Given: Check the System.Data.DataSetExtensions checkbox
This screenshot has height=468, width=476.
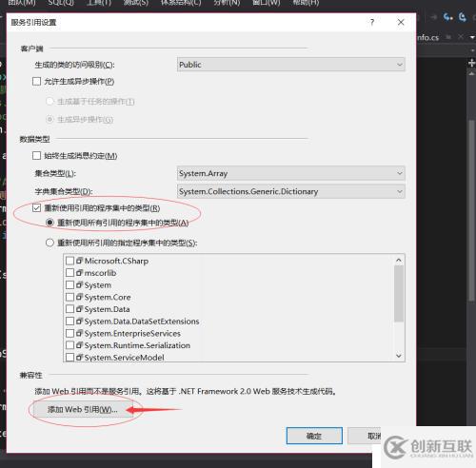Looking at the screenshot, I should click(x=69, y=321).
